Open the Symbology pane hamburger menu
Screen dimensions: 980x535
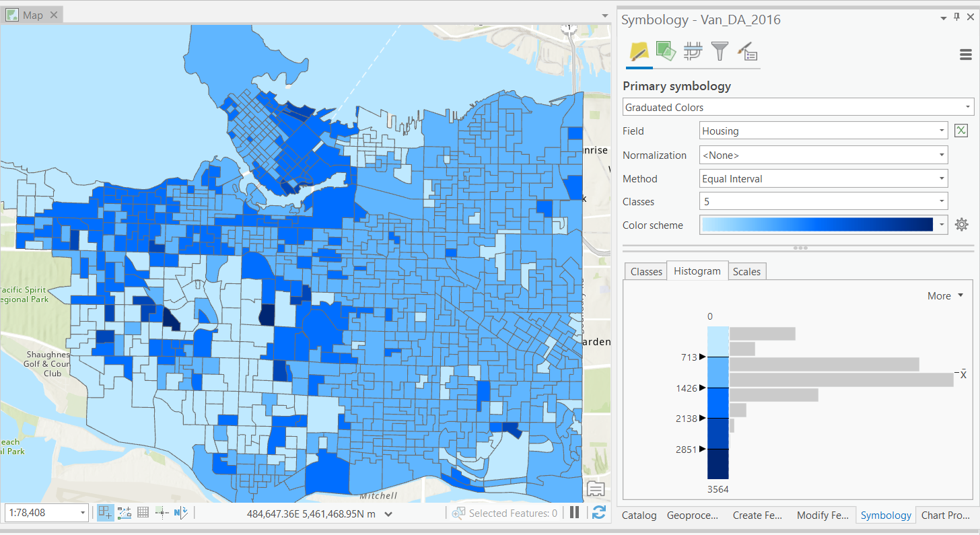[x=965, y=55]
